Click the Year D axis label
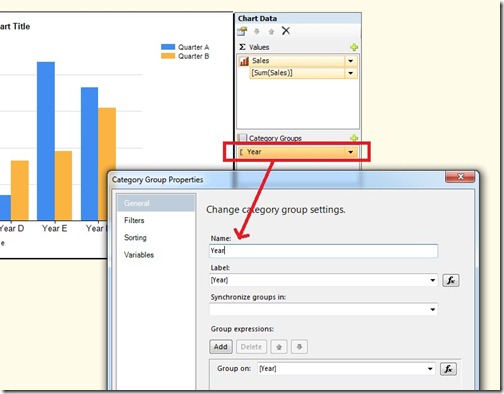Image resolution: width=504 pixels, height=394 pixels. [12, 228]
